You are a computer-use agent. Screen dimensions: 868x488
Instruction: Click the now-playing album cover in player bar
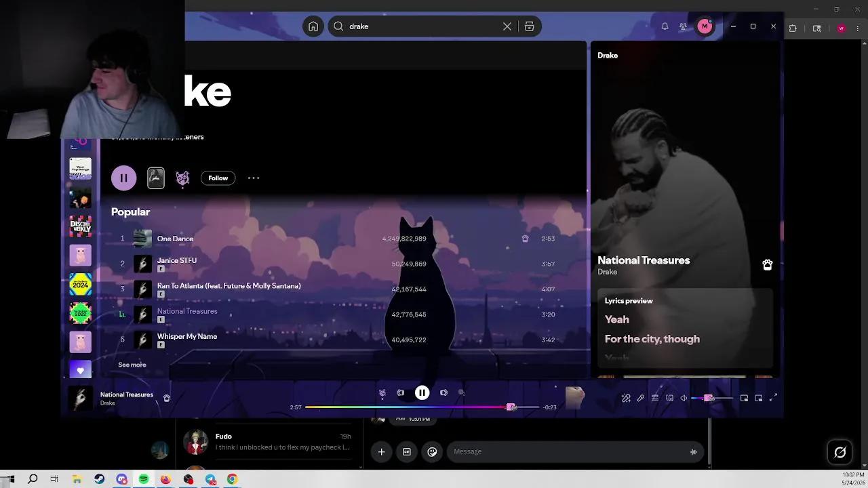80,399
